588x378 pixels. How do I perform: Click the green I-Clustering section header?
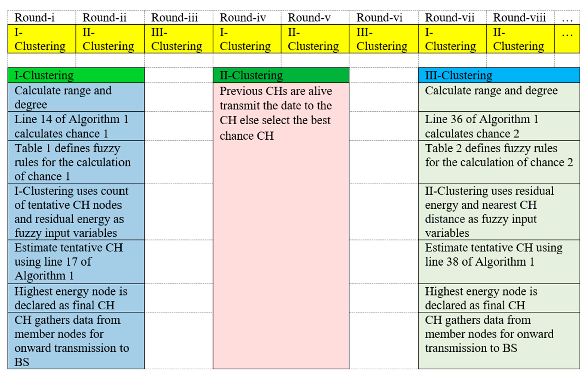76,75
